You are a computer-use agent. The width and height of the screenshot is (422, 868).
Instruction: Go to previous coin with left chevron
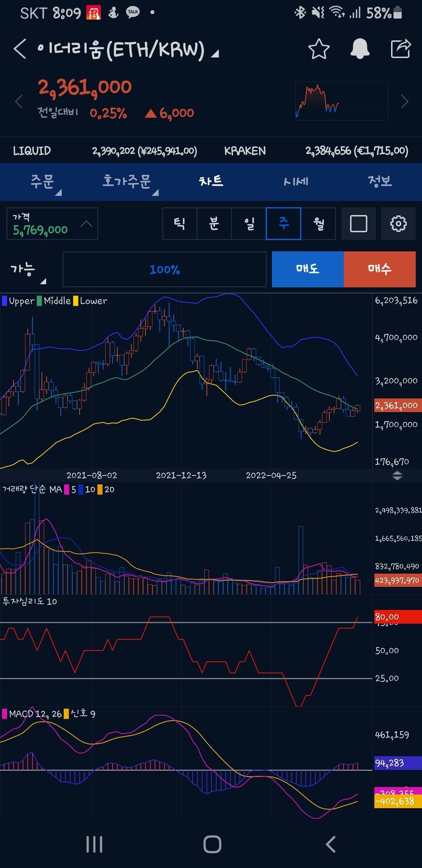pyautogui.click(x=18, y=102)
